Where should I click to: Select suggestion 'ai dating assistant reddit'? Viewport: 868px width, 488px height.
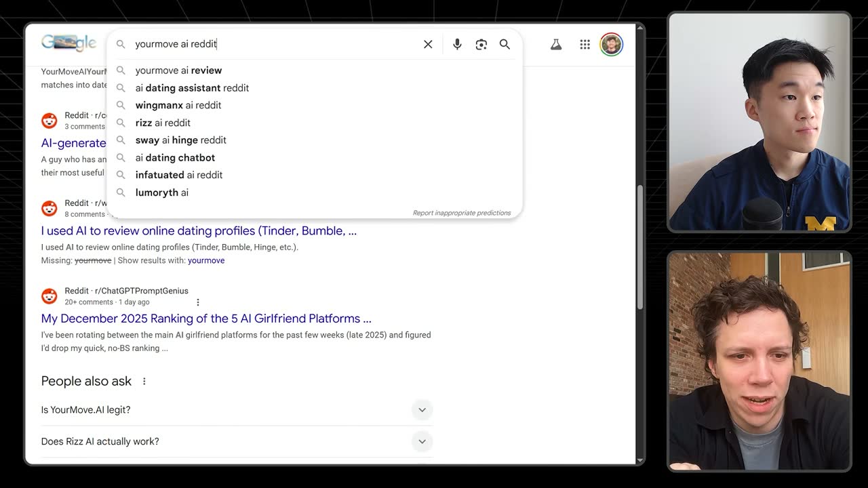[x=315, y=88]
